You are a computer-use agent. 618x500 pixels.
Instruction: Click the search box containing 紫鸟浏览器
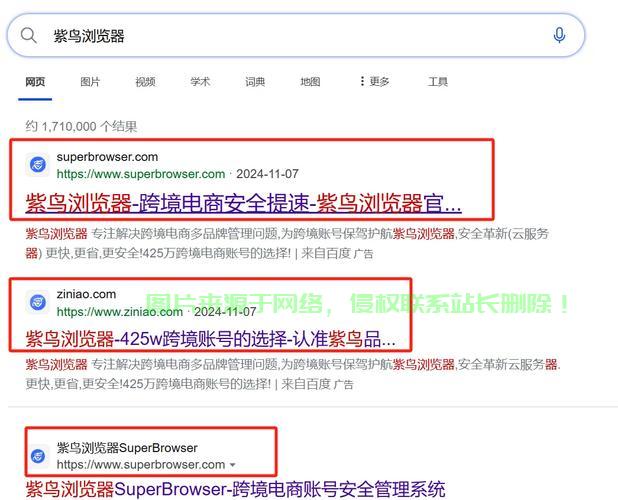click(x=296, y=35)
